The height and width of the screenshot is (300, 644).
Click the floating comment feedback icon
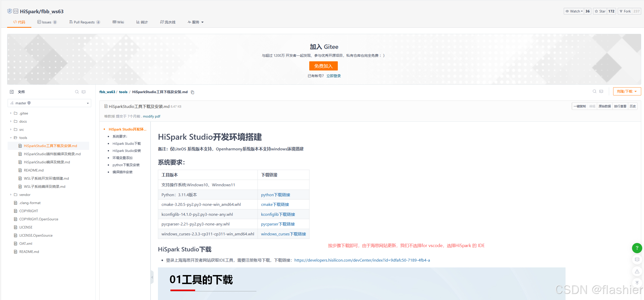(x=637, y=260)
